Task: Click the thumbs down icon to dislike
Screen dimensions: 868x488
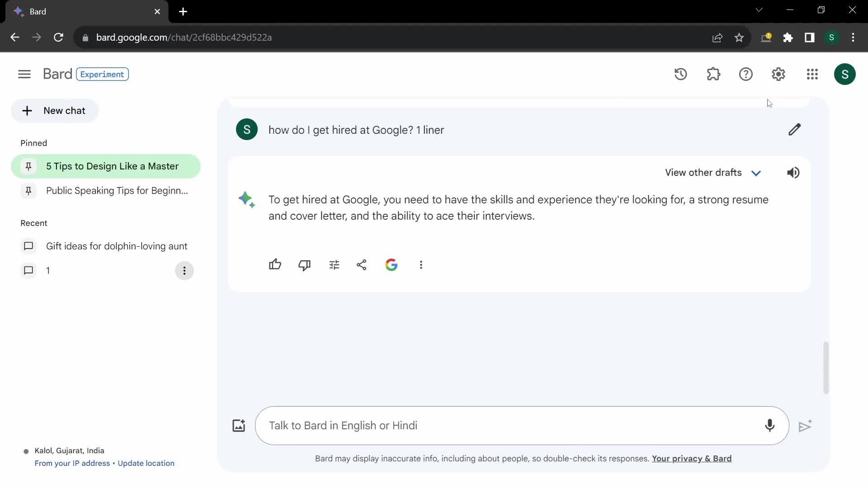Action: [305, 264]
